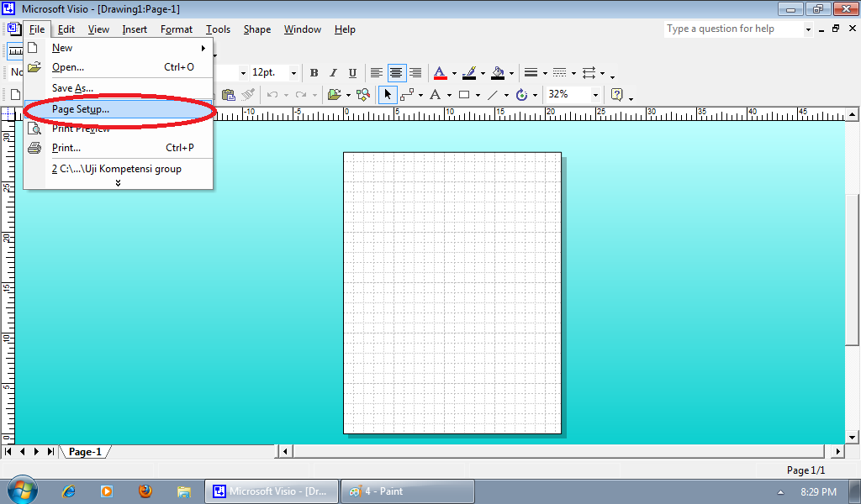The width and height of the screenshot is (861, 504).
Task: Open the Shape menu
Action: (256, 29)
